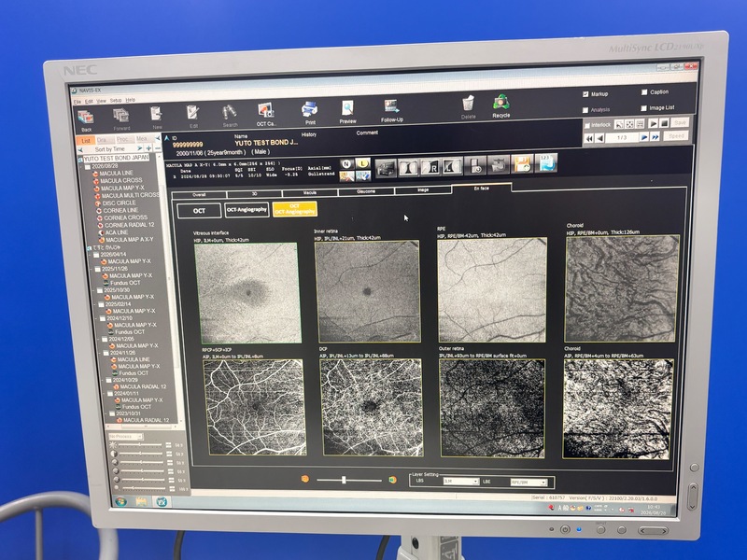Screen dimensions: 747x560
Task: Click the round N icon
Action: [346, 164]
